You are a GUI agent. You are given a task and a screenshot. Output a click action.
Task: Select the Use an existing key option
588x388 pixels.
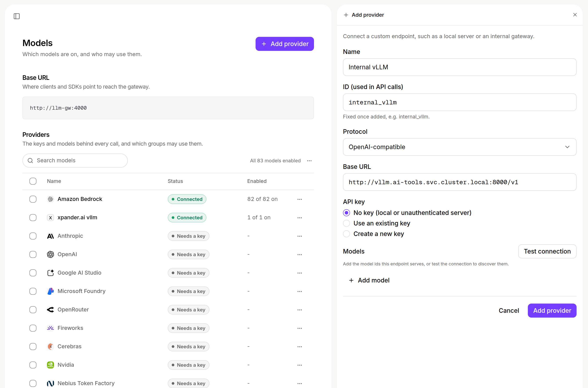point(346,224)
